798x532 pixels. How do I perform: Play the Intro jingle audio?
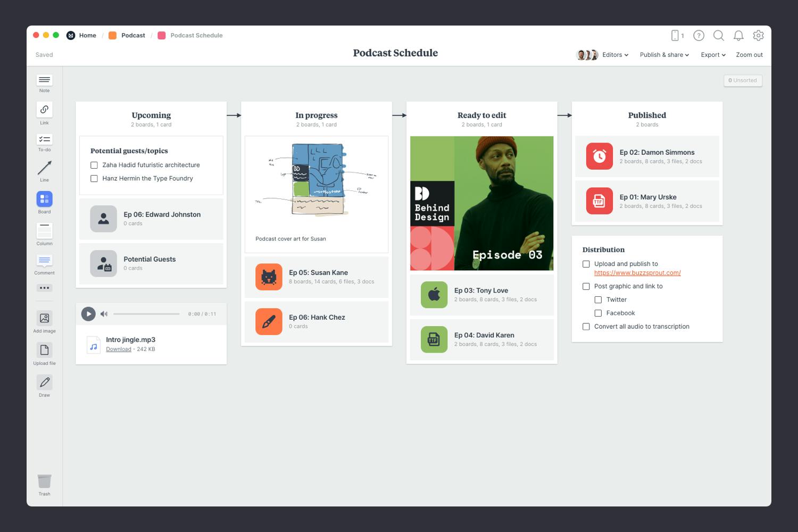tap(88, 314)
